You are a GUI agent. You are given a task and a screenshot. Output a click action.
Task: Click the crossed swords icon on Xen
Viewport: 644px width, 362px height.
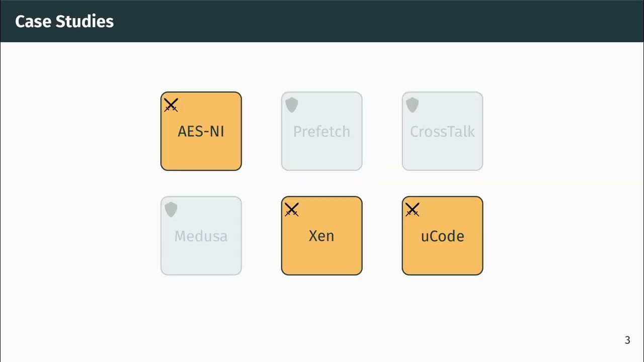[292, 210]
